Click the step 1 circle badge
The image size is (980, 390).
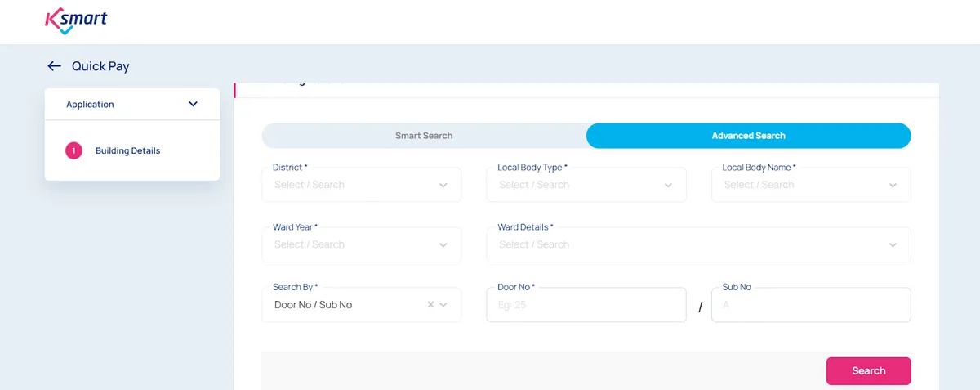tap(73, 150)
